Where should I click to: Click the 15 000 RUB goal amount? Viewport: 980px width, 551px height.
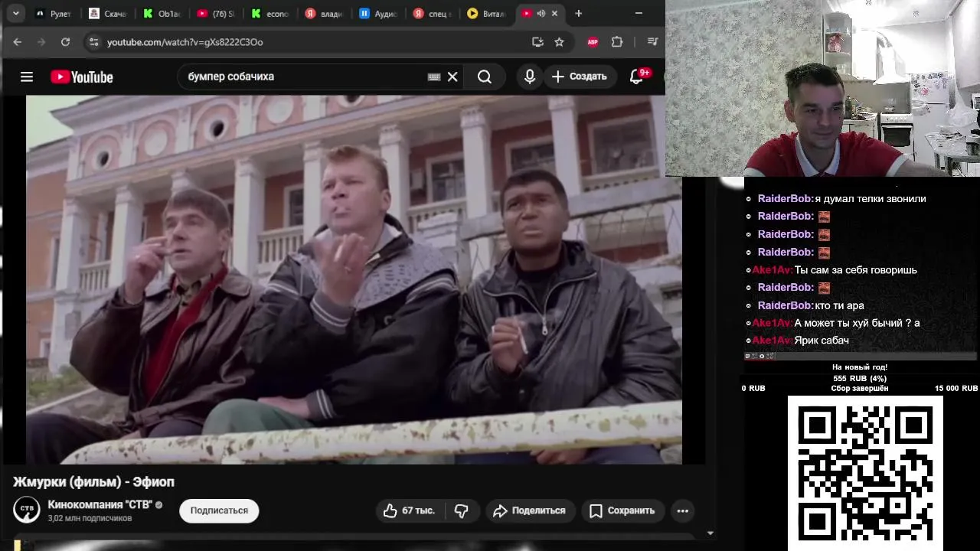coord(955,389)
